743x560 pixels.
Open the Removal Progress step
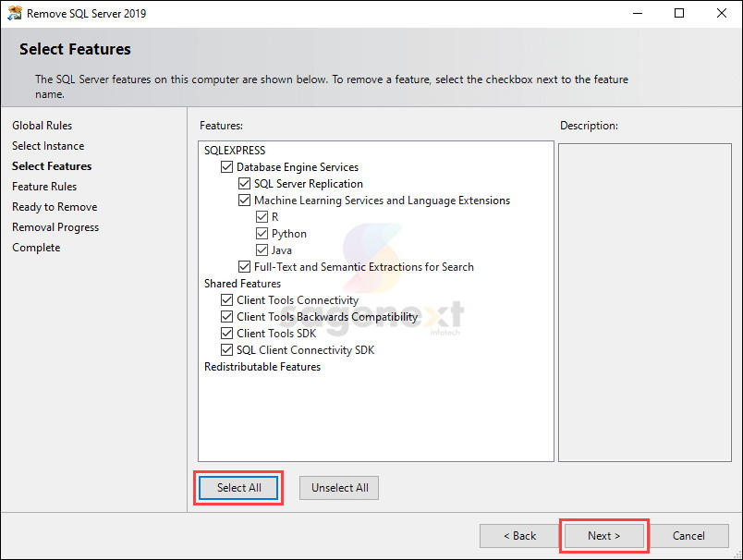[x=55, y=227]
